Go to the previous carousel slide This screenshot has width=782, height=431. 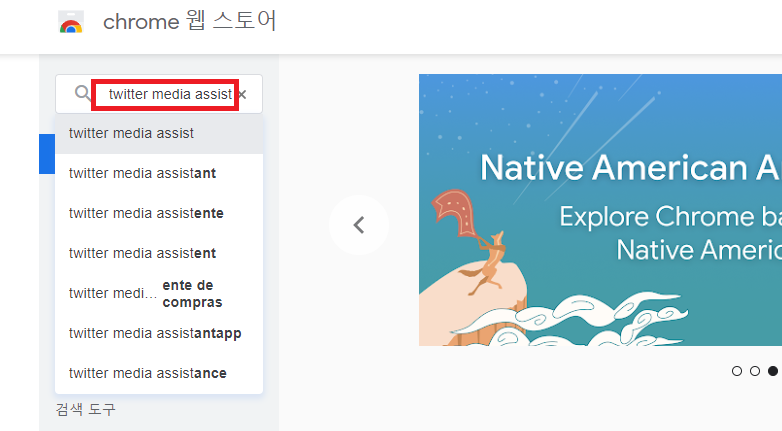pos(359,225)
